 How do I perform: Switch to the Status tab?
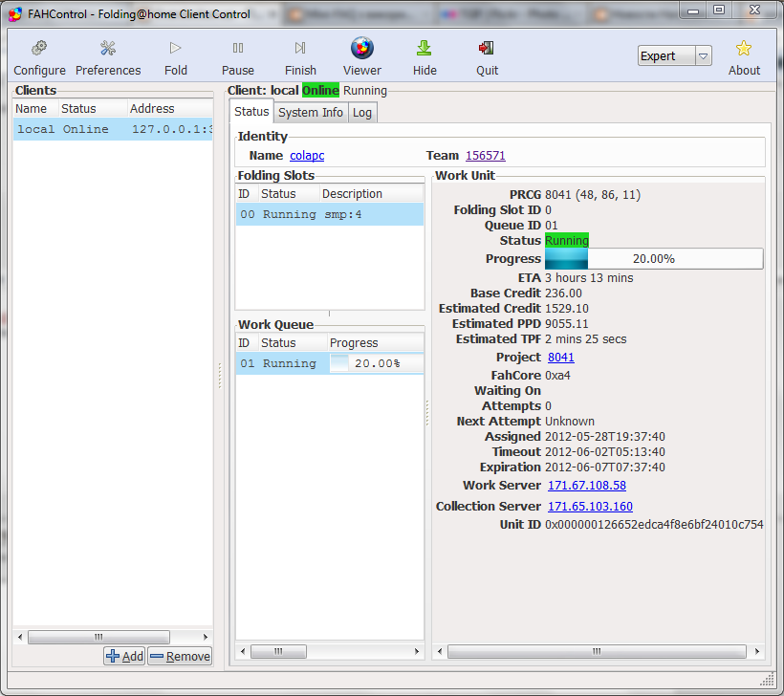(251, 112)
